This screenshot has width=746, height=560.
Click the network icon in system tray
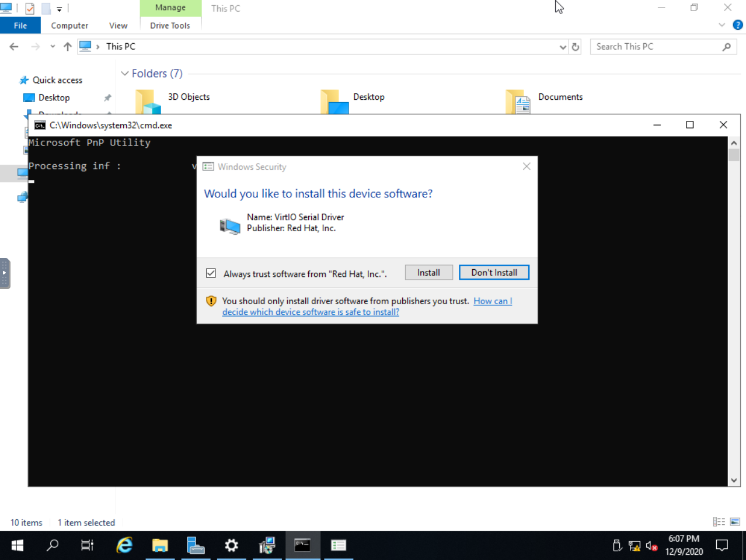[x=635, y=546]
